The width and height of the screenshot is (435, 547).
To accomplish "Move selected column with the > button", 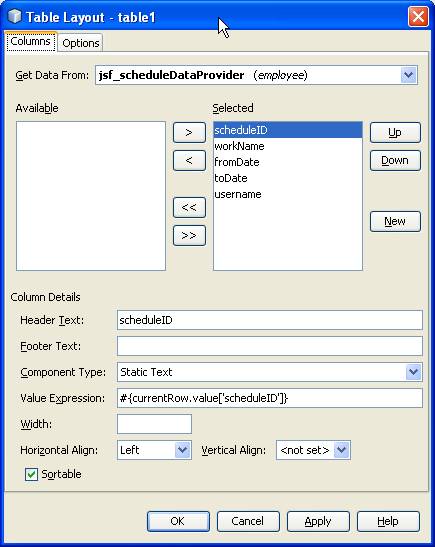I will pyautogui.click(x=189, y=133).
